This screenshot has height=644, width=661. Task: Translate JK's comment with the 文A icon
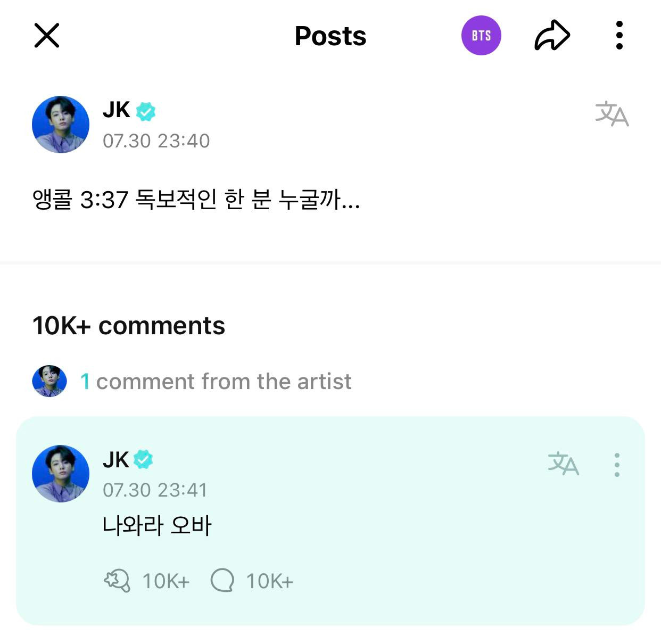point(564,464)
